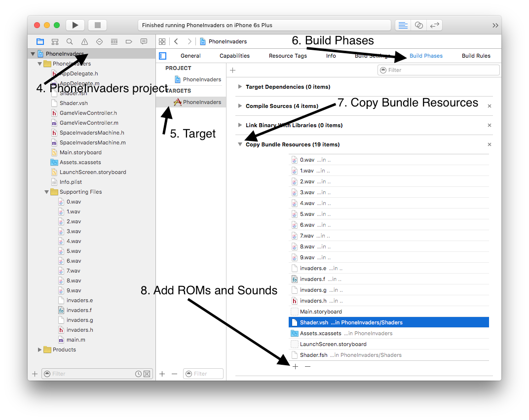Switch to the Resource Tags tab

click(x=288, y=56)
